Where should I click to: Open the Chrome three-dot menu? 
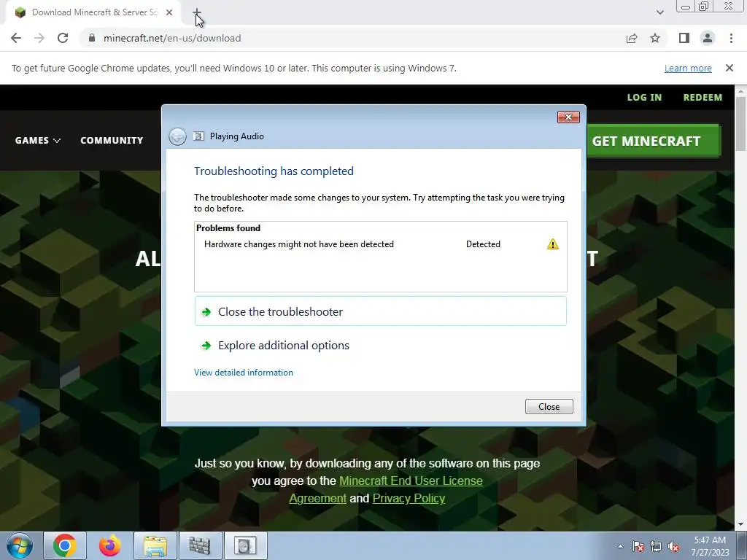coord(731,38)
